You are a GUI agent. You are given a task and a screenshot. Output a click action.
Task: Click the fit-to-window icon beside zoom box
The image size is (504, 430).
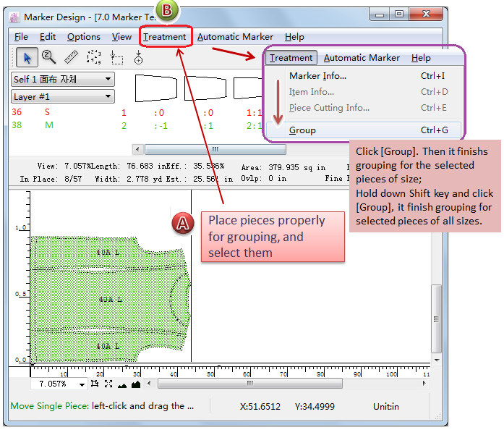95,384
